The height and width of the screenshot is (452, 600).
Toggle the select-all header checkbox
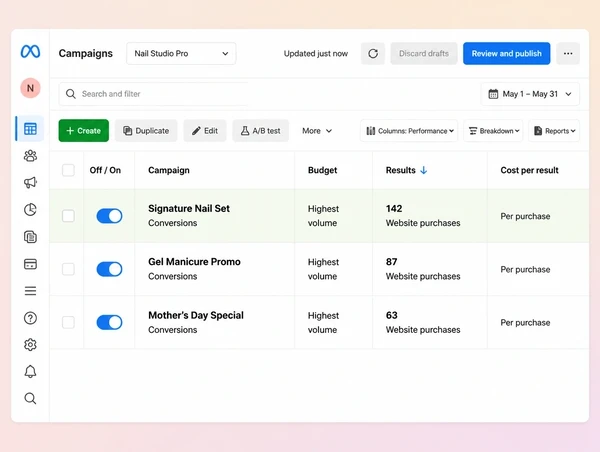[x=68, y=170]
